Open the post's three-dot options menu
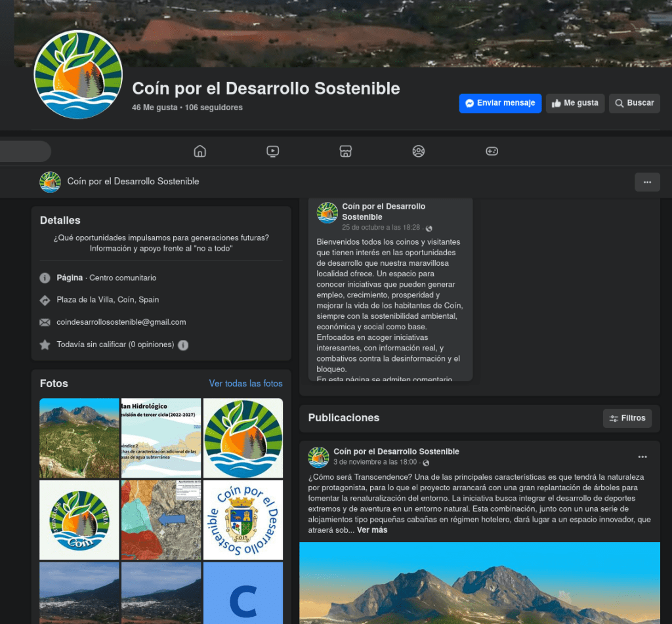Image resolution: width=672 pixels, height=624 pixels. [642, 457]
